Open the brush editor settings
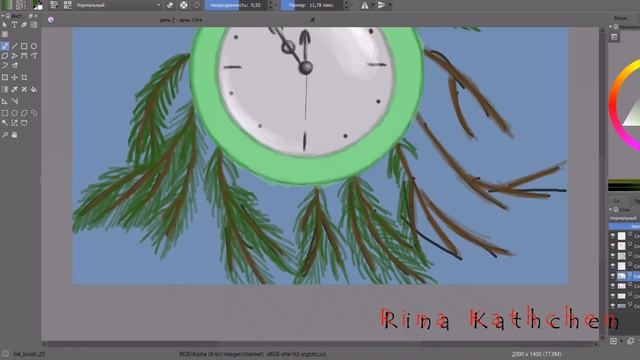The width and height of the screenshot is (640, 360). (x=54, y=5)
